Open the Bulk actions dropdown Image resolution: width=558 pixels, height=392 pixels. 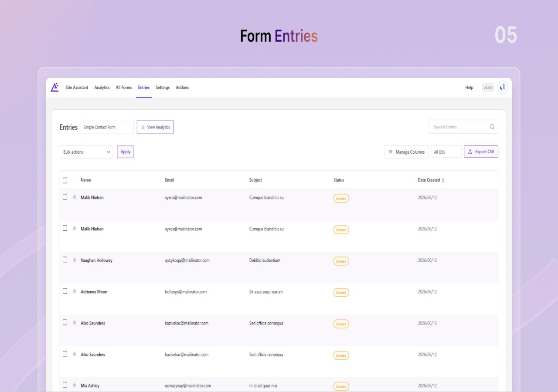point(86,152)
